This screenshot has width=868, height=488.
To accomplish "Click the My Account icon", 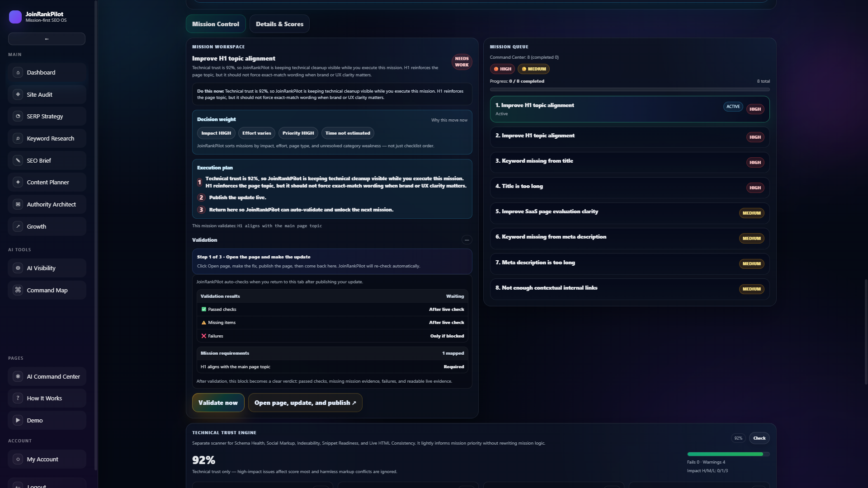I will pos(18,459).
